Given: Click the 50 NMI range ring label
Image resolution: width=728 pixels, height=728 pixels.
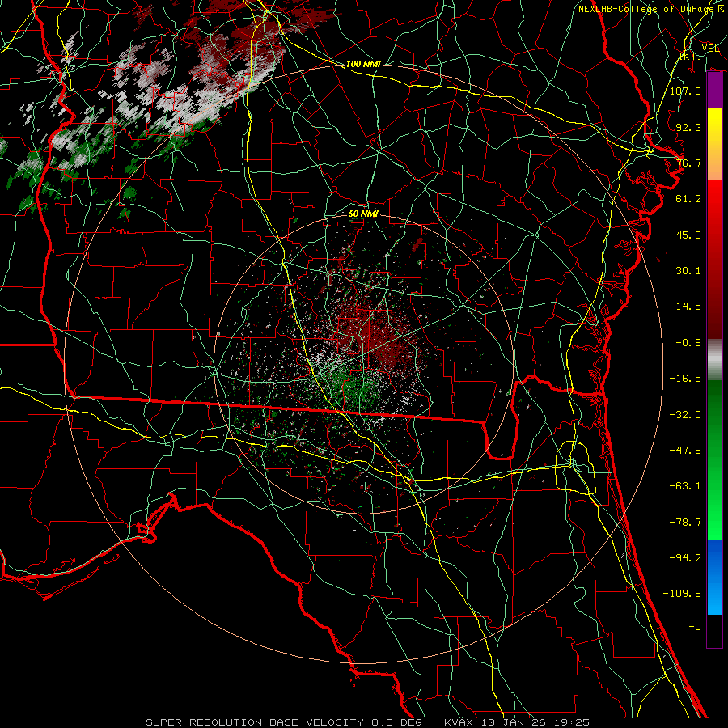Looking at the screenshot, I should 363,214.
